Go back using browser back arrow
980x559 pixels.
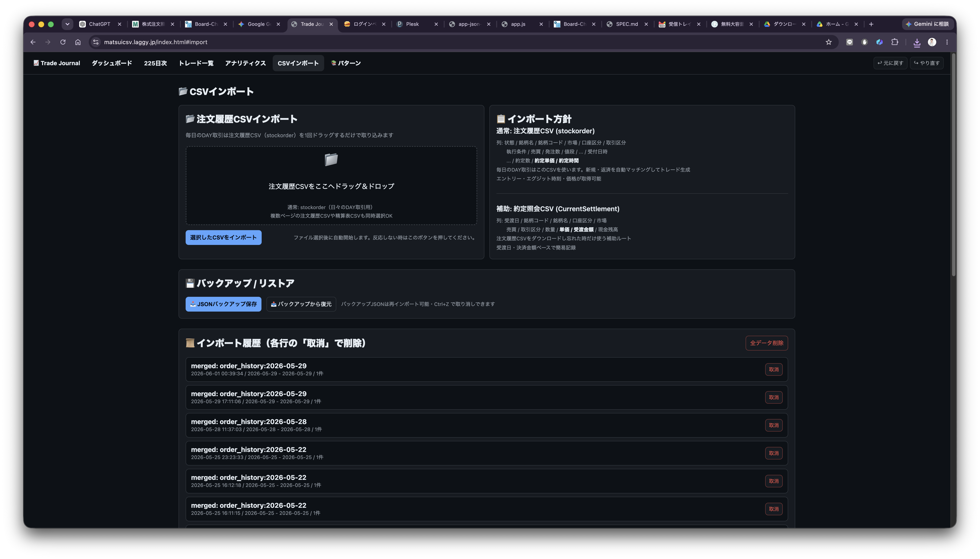pyautogui.click(x=33, y=42)
